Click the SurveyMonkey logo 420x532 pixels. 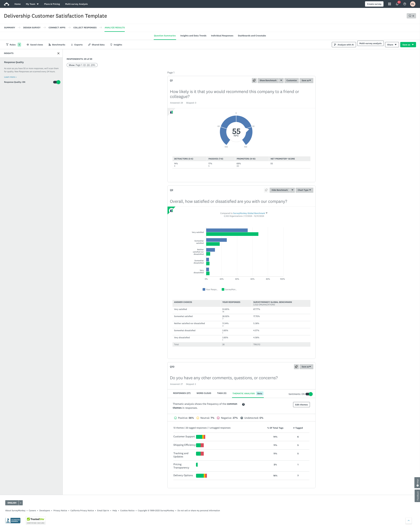(x=6, y=4)
